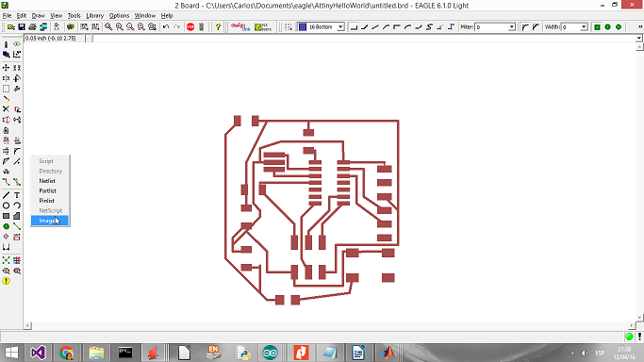Open the Edit menu
This screenshot has height=362, width=644.
(22, 16)
